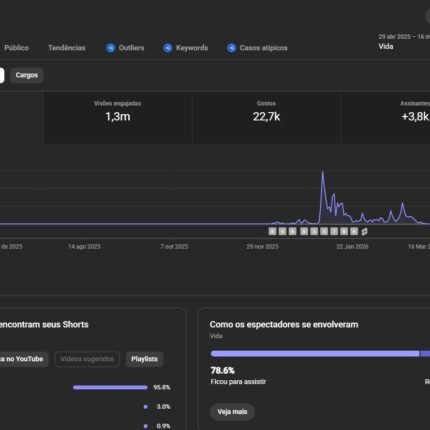Click 'Como os espectadores se envolveram' heading
Viewport: 430px width, 430px height.
click(x=284, y=324)
